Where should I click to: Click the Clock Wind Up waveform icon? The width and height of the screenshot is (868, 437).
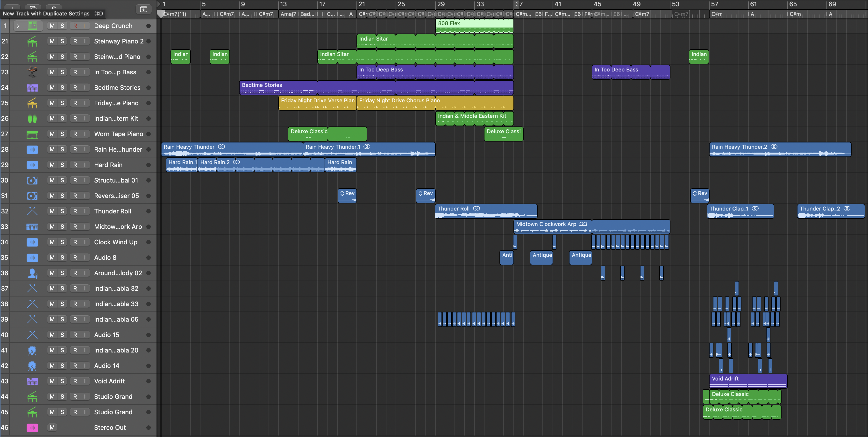(32, 242)
